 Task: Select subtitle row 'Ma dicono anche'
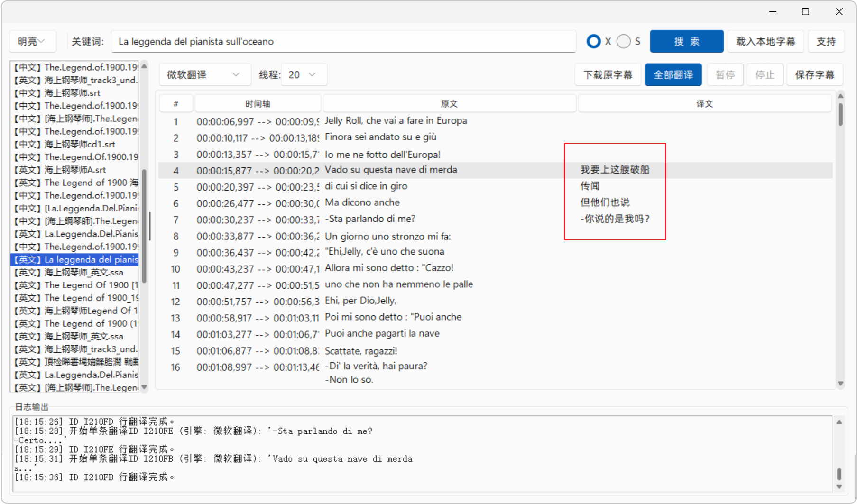pos(495,203)
